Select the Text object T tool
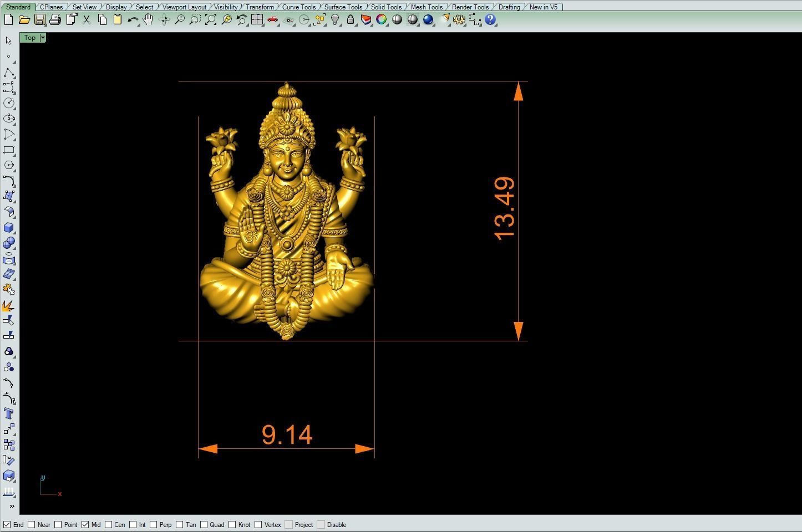 9,413
